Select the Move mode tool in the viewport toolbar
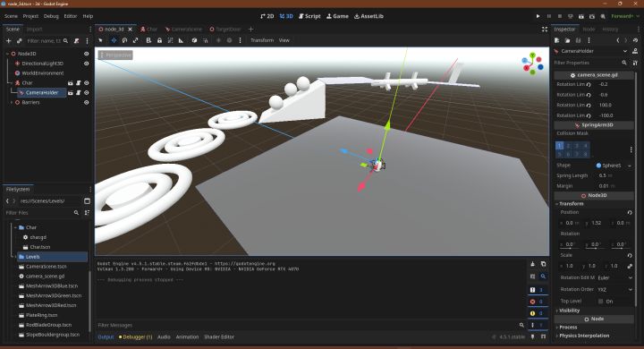 coord(114,40)
